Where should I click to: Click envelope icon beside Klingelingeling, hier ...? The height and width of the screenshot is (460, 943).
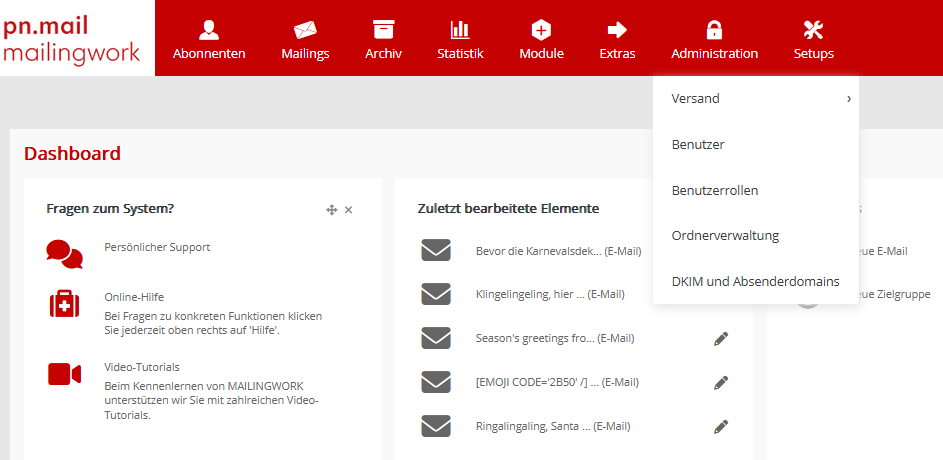(x=436, y=294)
